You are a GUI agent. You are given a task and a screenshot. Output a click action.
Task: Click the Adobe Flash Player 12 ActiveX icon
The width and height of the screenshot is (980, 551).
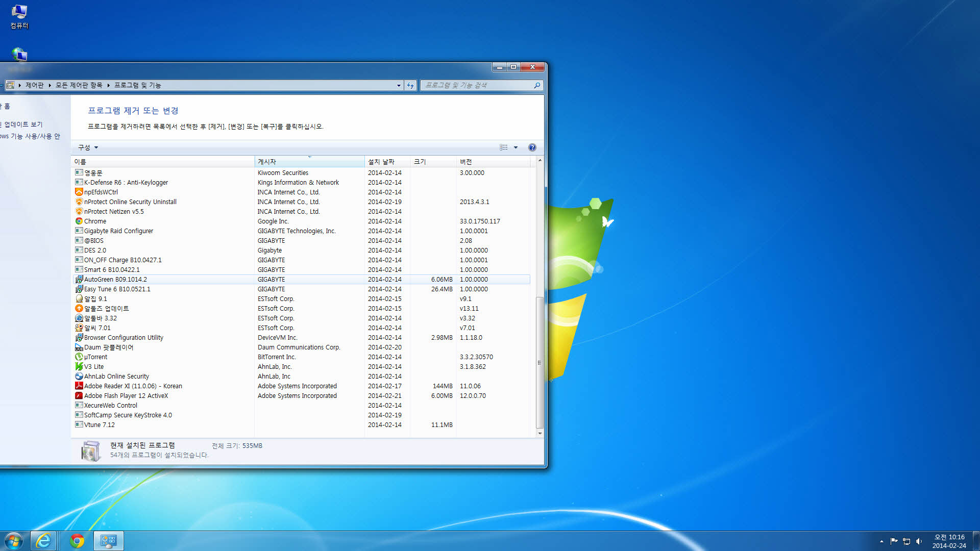[79, 395]
